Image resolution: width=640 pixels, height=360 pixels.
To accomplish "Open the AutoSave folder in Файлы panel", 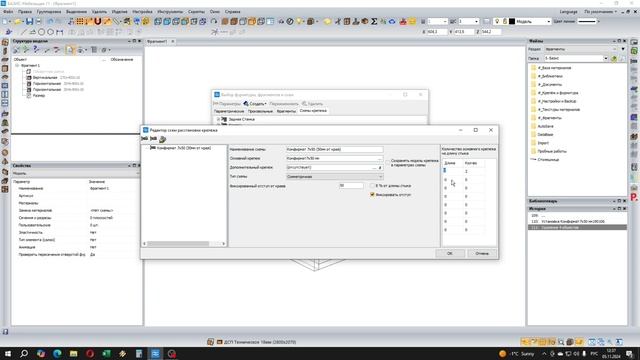I will pos(546,126).
